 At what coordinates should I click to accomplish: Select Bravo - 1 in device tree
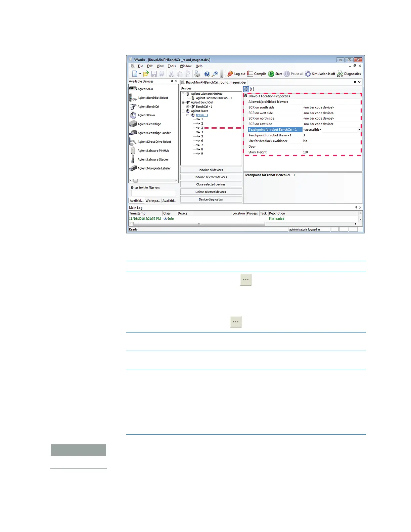click(x=202, y=115)
